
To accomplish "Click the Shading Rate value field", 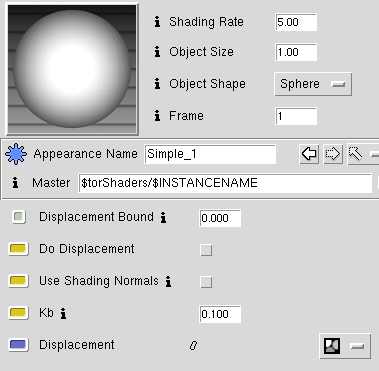I will pos(296,22).
